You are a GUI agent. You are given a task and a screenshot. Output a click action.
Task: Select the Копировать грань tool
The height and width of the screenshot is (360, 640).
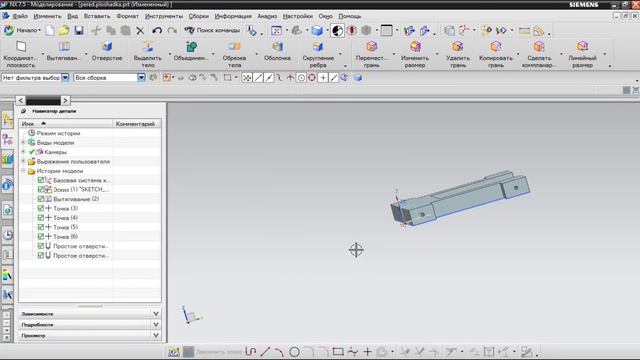tap(496, 54)
